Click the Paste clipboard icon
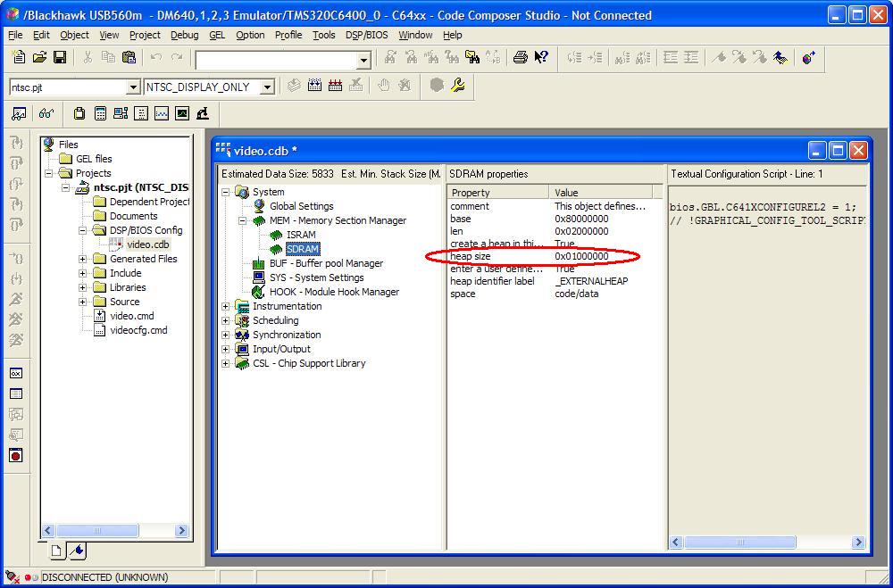The image size is (893, 588). 129,57
